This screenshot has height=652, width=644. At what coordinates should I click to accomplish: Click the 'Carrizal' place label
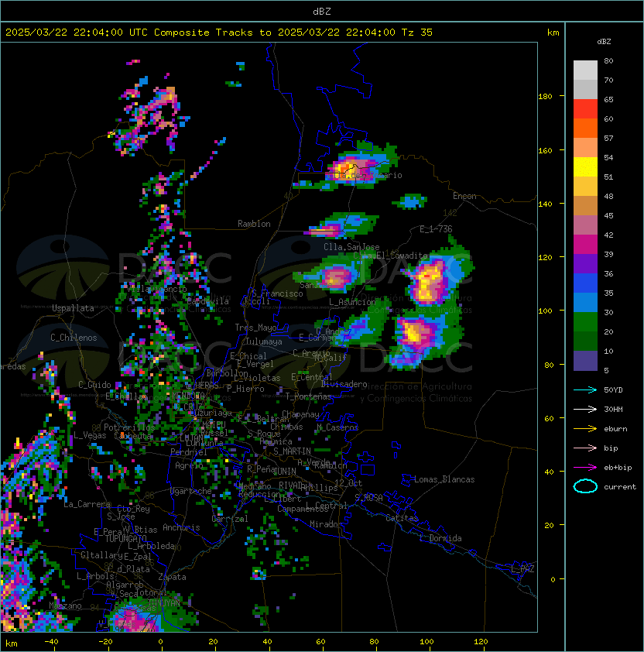tap(230, 519)
